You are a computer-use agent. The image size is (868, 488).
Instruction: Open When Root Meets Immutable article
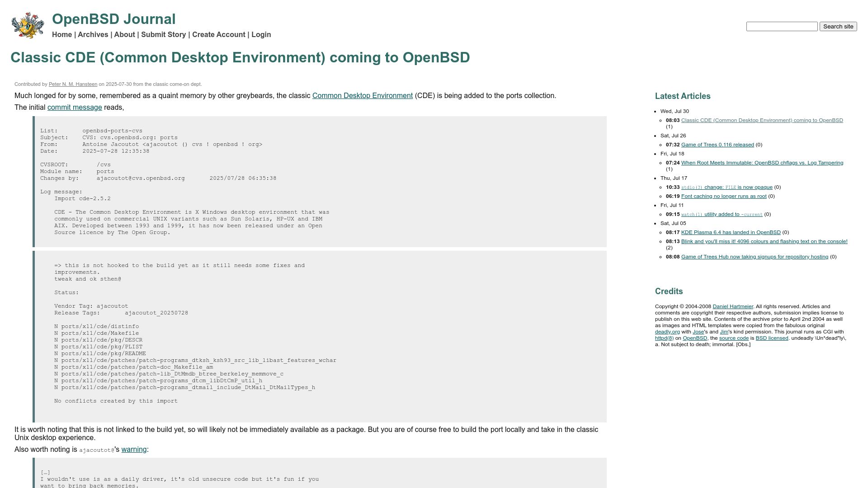(762, 163)
